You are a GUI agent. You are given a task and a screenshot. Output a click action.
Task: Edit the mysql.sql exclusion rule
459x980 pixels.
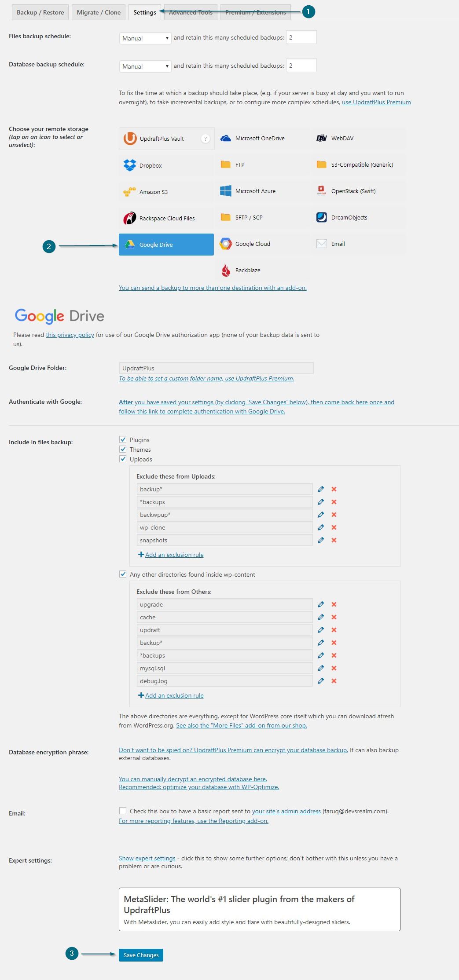[x=321, y=668]
